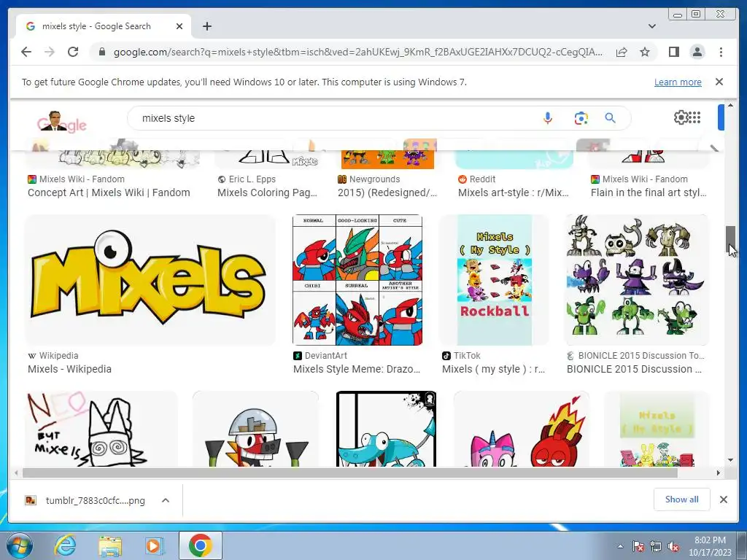Image resolution: width=747 pixels, height=560 pixels.
Task: Open Mixels ( my style ) TikTok link
Action: (494, 369)
